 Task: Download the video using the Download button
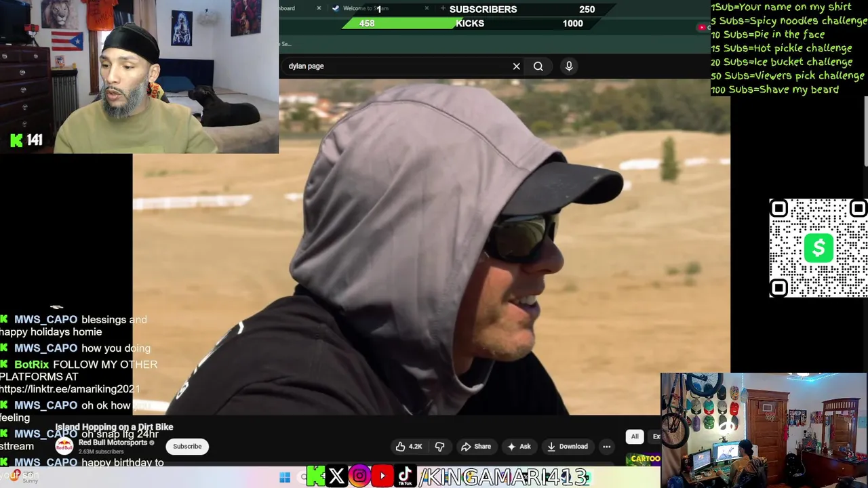point(568,446)
